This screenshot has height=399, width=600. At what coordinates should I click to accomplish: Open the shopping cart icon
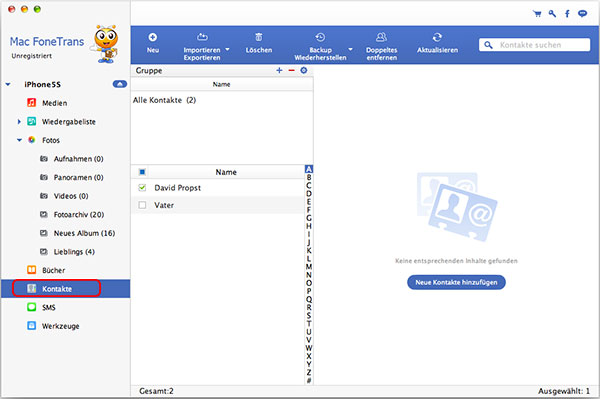[537, 14]
